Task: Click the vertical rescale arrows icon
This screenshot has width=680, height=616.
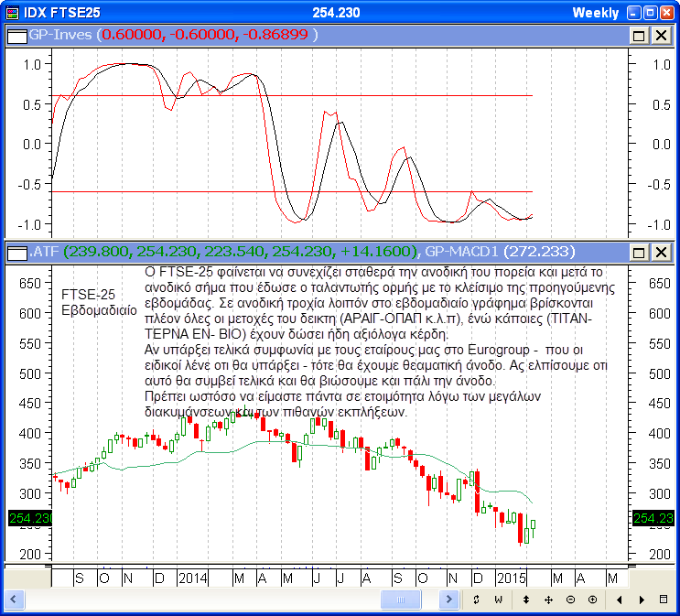Action: point(526,600)
